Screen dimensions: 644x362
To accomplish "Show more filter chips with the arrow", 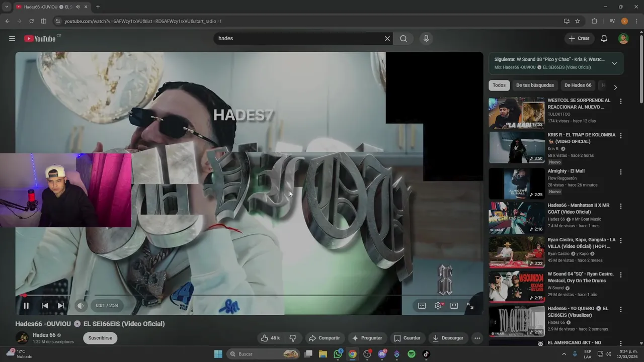I will 615,87.
